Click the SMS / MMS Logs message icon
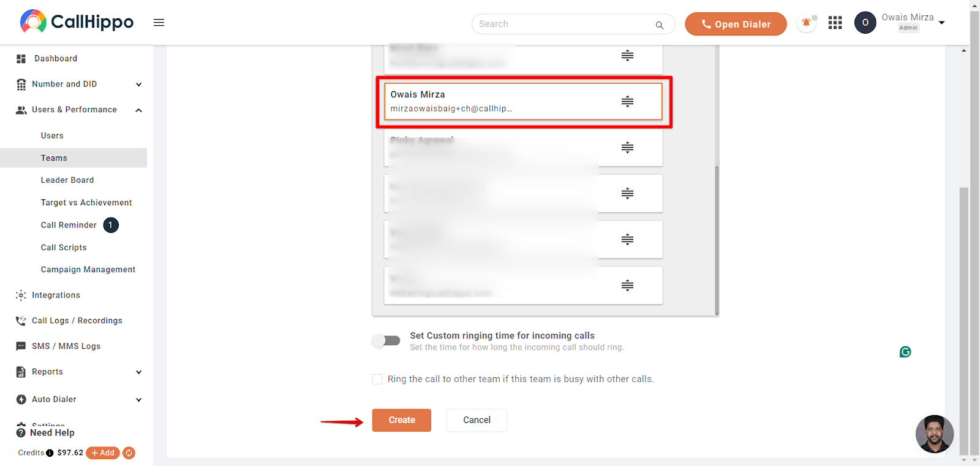Screen dimensions: 980x466 pyautogui.click(x=21, y=346)
